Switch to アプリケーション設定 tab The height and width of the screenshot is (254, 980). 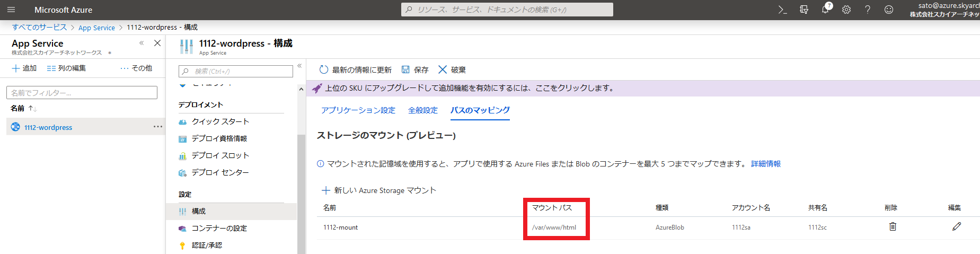click(x=358, y=110)
